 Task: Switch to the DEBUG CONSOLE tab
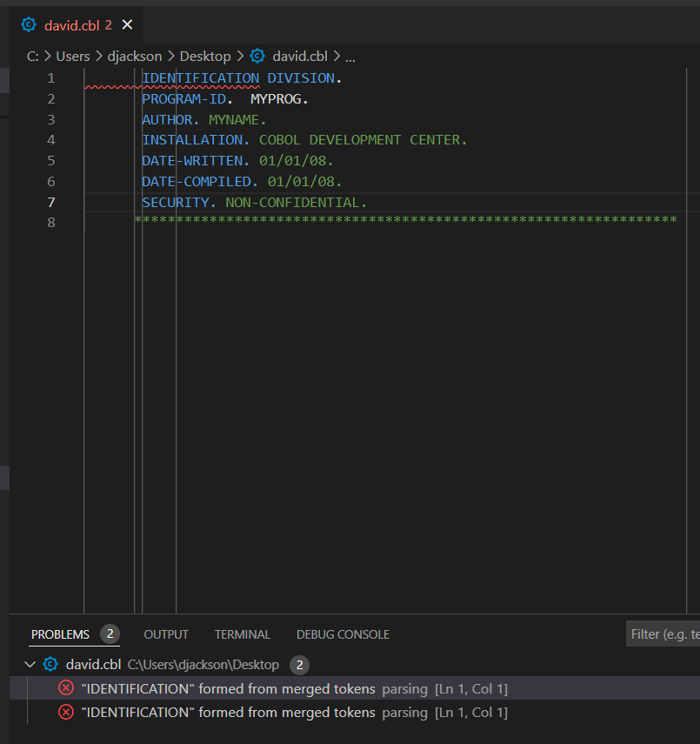[x=343, y=634]
